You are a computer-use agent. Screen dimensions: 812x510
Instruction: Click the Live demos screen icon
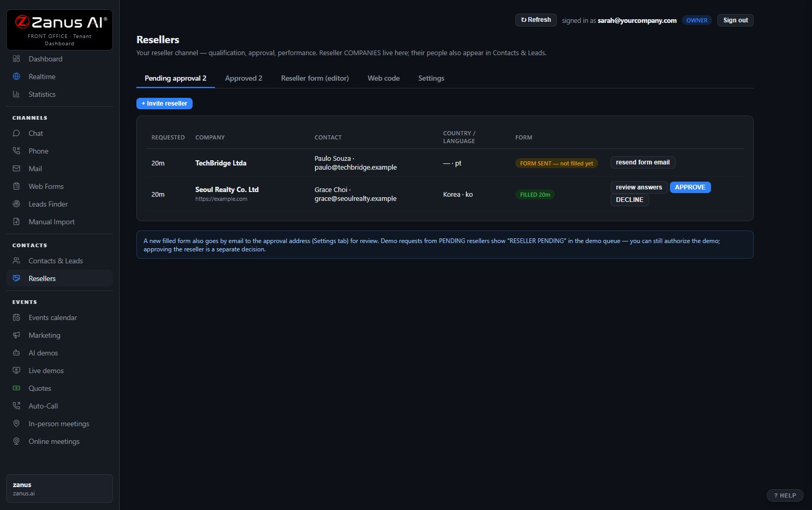click(x=16, y=371)
